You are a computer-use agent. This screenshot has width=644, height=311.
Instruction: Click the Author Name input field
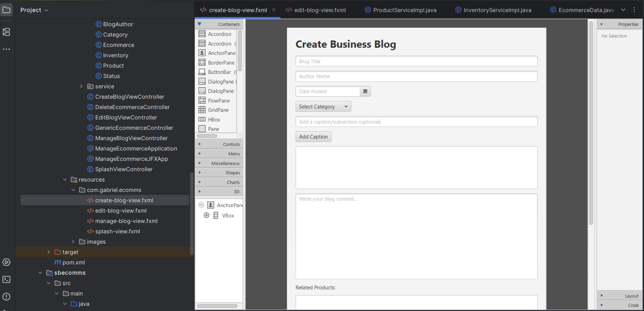click(416, 76)
